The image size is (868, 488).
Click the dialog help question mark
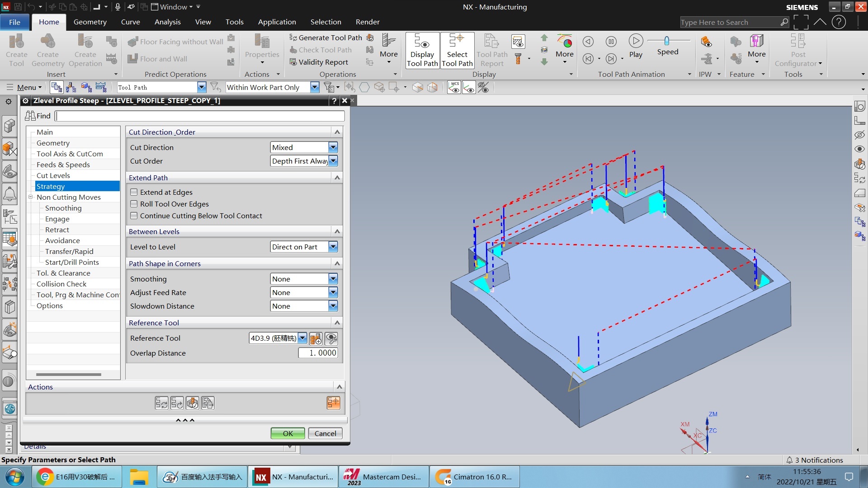tap(334, 101)
